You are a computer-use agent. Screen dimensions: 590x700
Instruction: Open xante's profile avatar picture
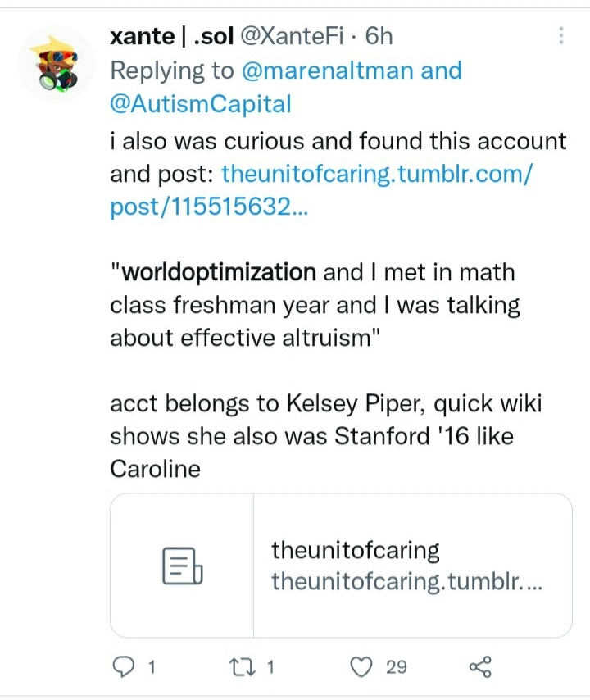[x=57, y=65]
